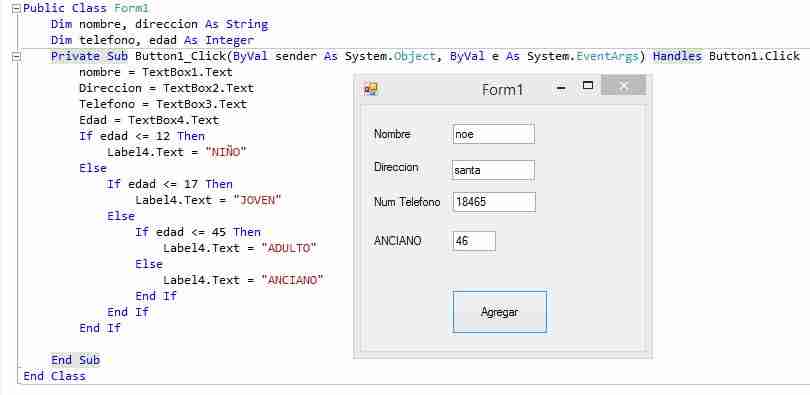
Task: Click "Handles Button1.Click" in the sub declaration
Action: click(726, 56)
